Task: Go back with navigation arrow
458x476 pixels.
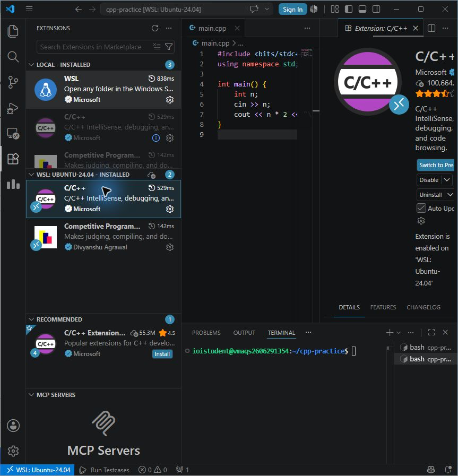Action: click(79, 10)
